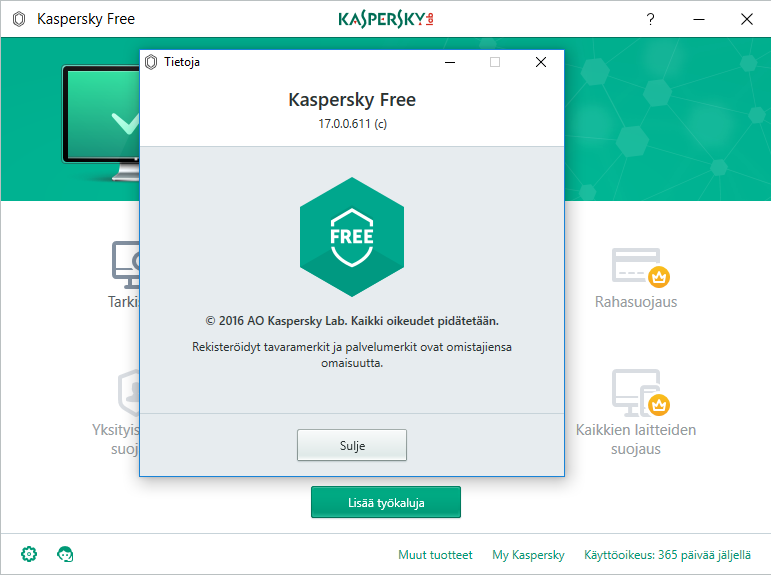This screenshot has height=575, width=771.
Task: Open settings gear icon in footer
Action: [29, 554]
